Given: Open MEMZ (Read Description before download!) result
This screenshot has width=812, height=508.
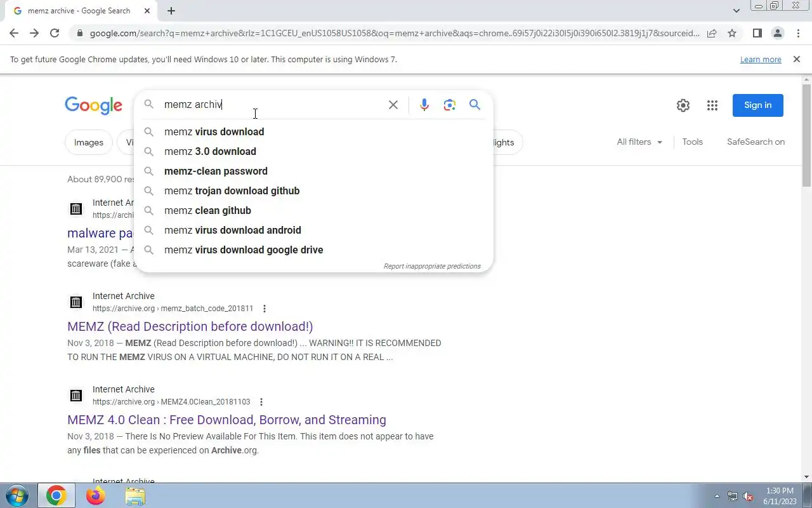Looking at the screenshot, I should coord(190,326).
